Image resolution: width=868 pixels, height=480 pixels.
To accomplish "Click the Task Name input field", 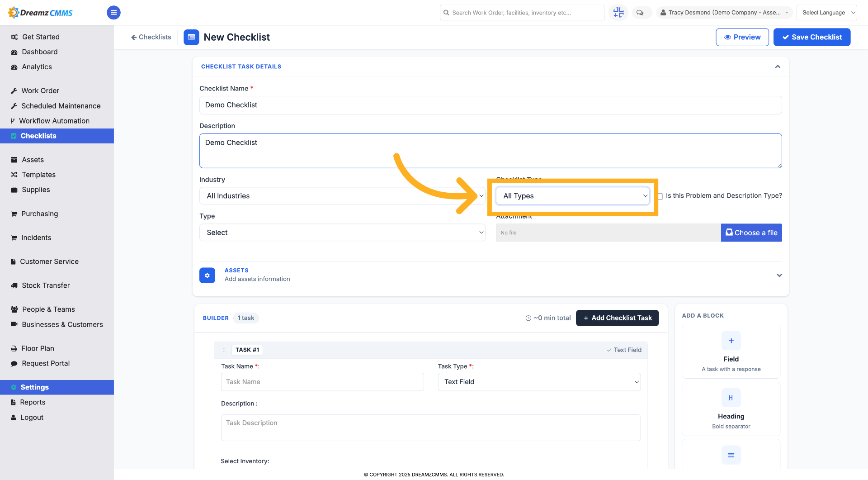I will click(x=322, y=382).
